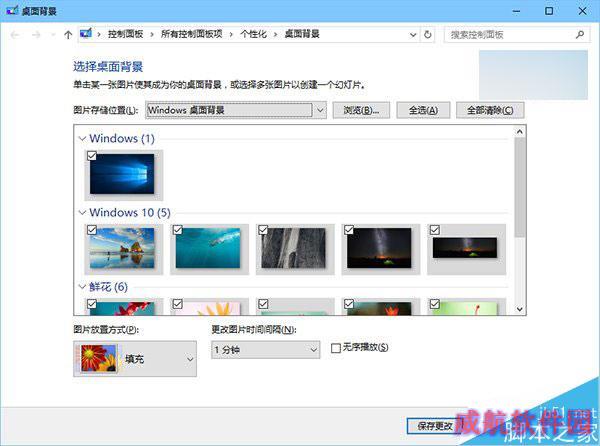Screen dimensions: 600x446
Task: Minimize the 桌面背景 window
Action: [x=516, y=11]
